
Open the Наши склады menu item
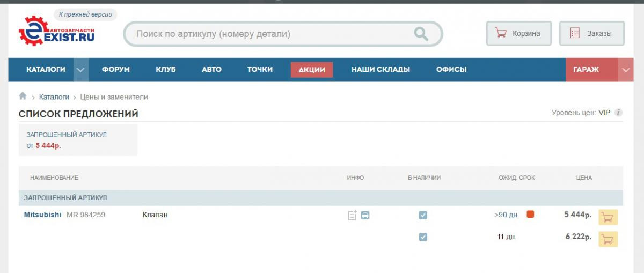[x=380, y=69]
